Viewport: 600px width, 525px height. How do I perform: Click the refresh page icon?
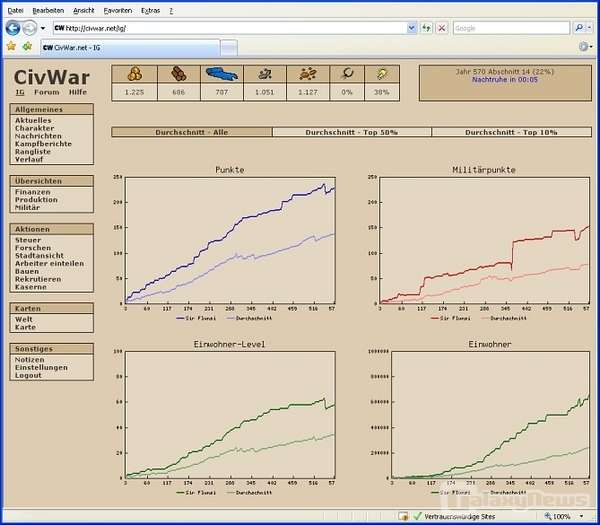427,28
